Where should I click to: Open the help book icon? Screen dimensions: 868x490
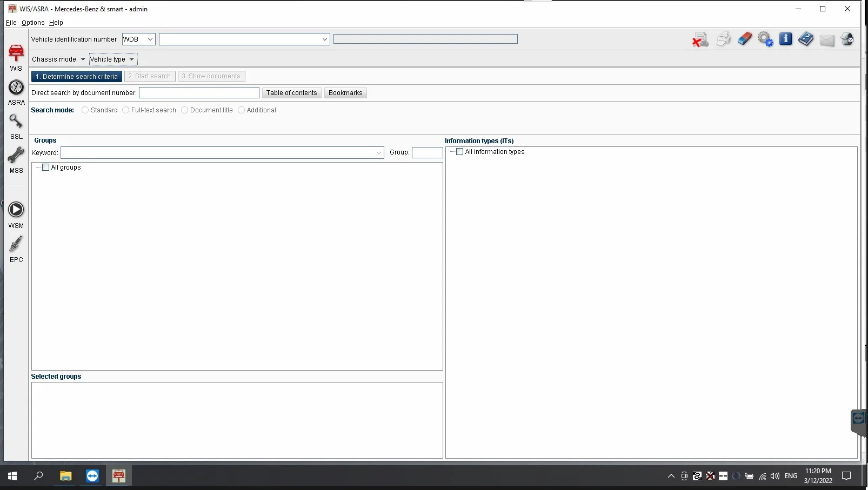[806, 39]
